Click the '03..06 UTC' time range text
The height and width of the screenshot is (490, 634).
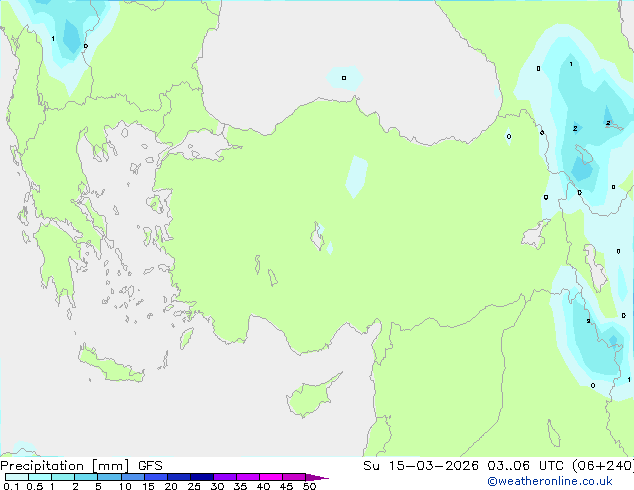coord(526,466)
